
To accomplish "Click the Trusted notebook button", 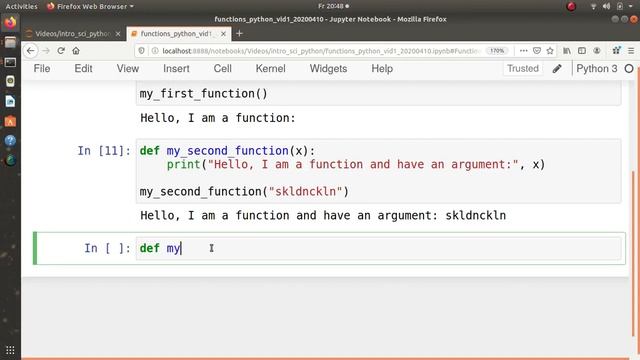I will pos(523,69).
